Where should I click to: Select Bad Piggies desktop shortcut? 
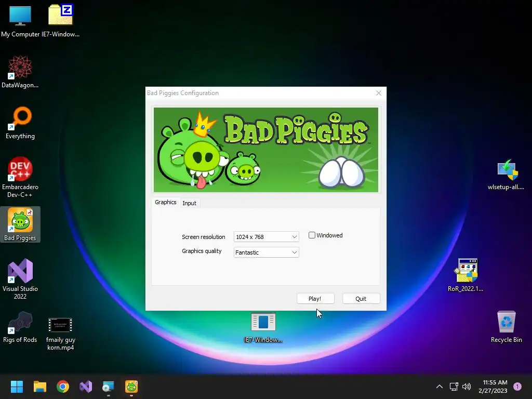pyautogui.click(x=20, y=224)
